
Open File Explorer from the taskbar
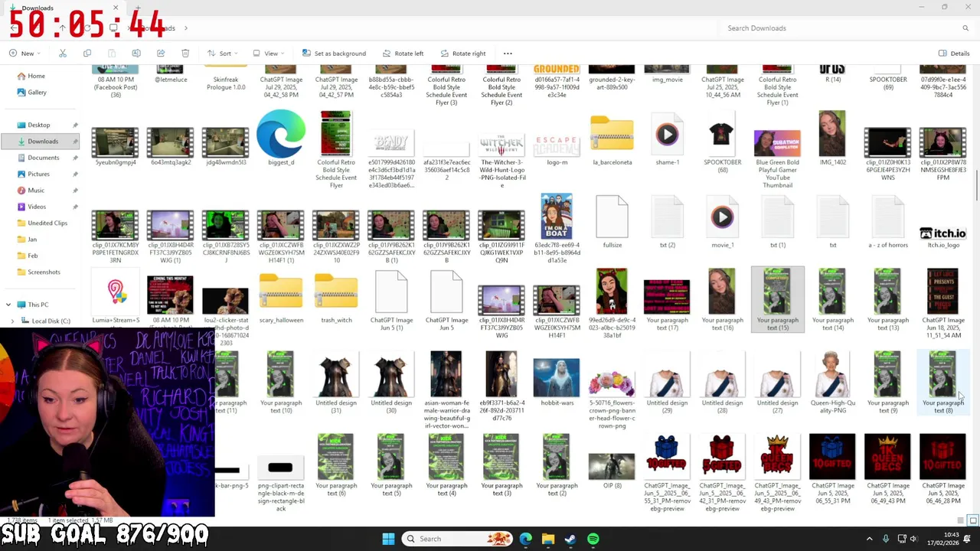[x=548, y=539]
